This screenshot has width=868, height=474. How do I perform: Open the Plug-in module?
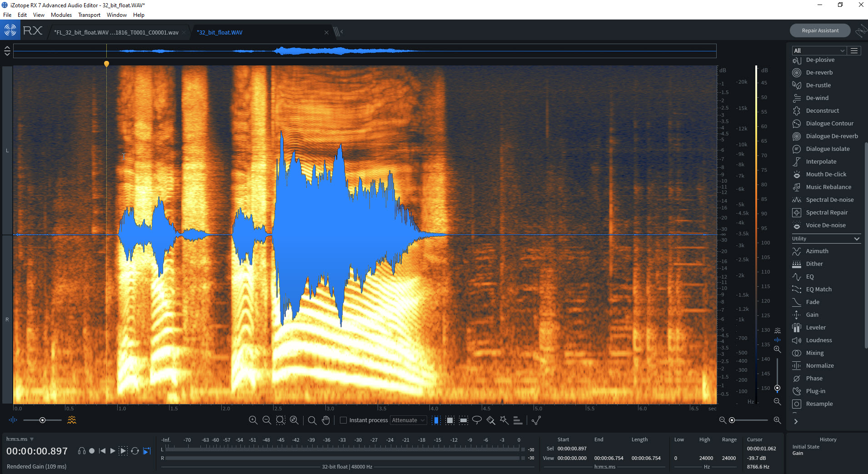[x=815, y=391]
